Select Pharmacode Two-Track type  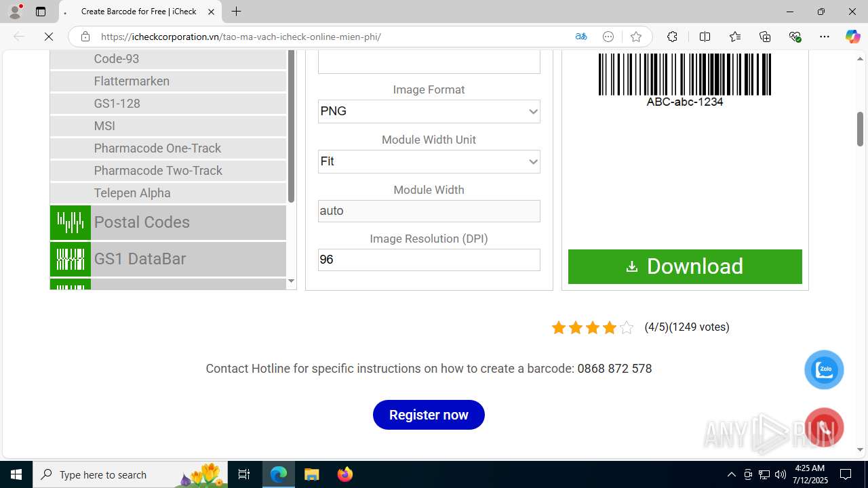(168, 171)
